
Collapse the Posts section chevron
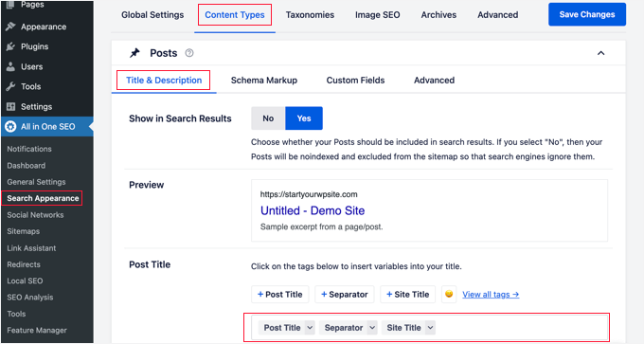(x=600, y=53)
